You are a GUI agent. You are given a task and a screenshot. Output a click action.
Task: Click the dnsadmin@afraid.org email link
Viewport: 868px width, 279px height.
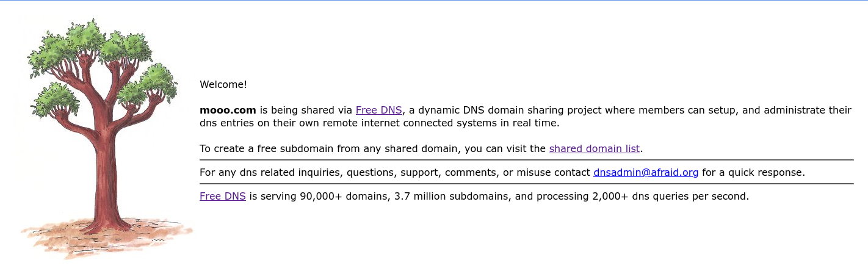coord(646,173)
